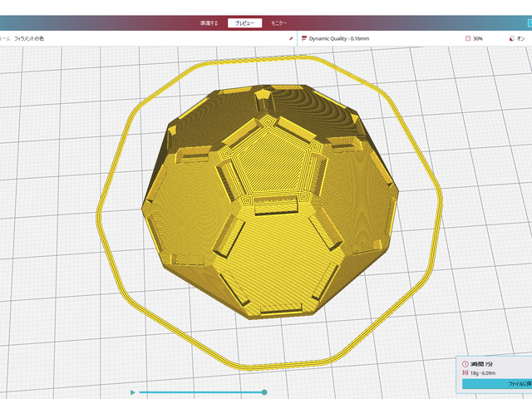Click the simulation slider handle
The image size is (532, 399).
pos(264,392)
